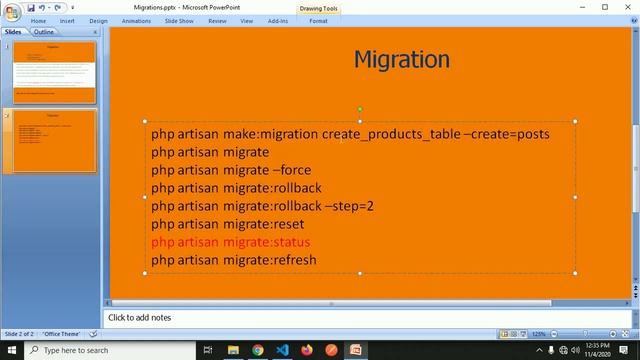This screenshot has width=640, height=360.
Task: Click 'php artisan migrate:refresh' line
Action: [x=234, y=260]
